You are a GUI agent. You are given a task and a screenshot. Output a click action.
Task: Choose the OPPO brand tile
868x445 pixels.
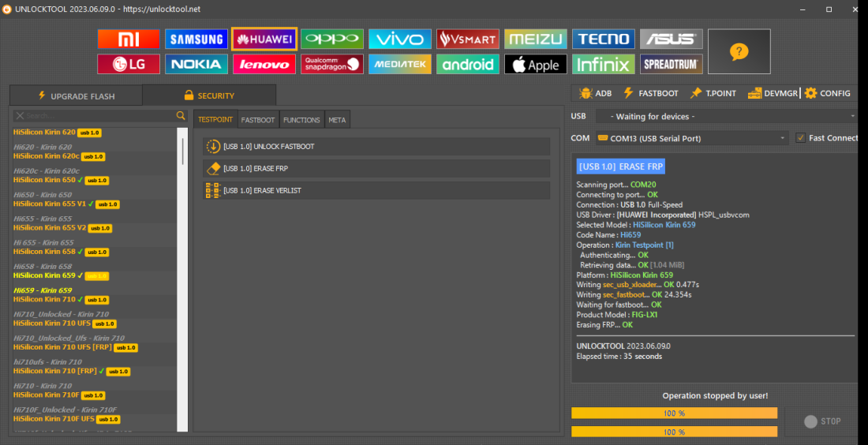(332, 39)
